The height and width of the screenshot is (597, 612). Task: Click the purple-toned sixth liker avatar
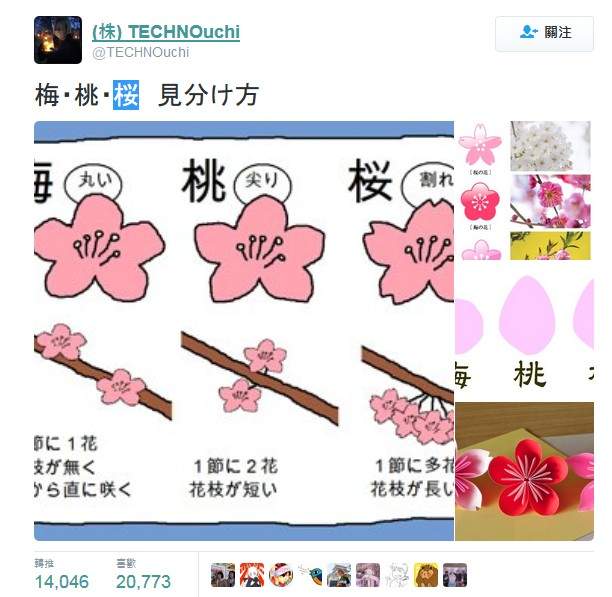click(368, 575)
